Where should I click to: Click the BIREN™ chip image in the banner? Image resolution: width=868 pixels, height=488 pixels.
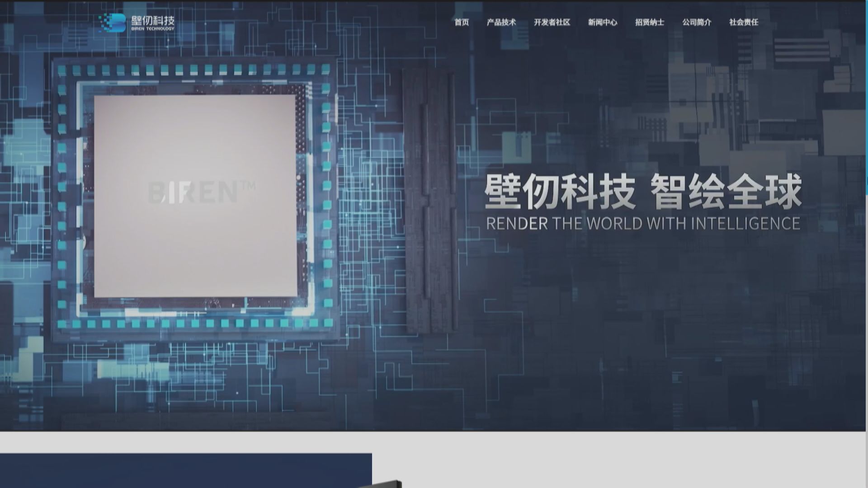(x=194, y=199)
